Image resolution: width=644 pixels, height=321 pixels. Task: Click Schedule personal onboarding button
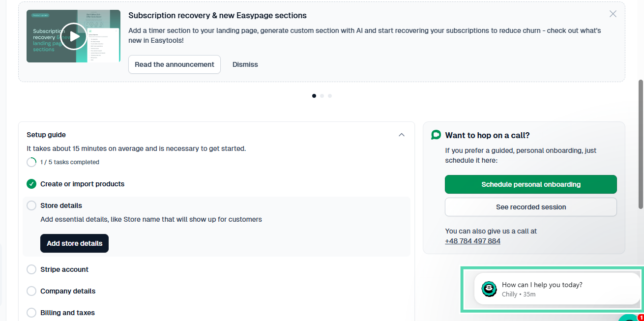[531, 184]
